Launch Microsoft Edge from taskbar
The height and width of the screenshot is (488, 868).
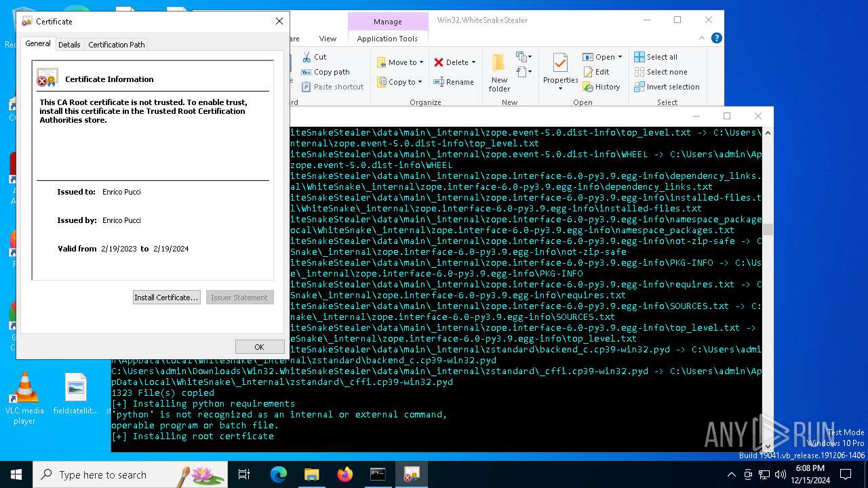(x=279, y=474)
